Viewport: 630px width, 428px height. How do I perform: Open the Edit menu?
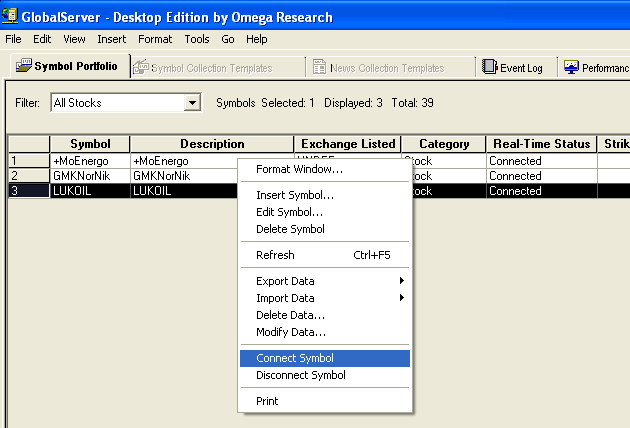click(42, 39)
